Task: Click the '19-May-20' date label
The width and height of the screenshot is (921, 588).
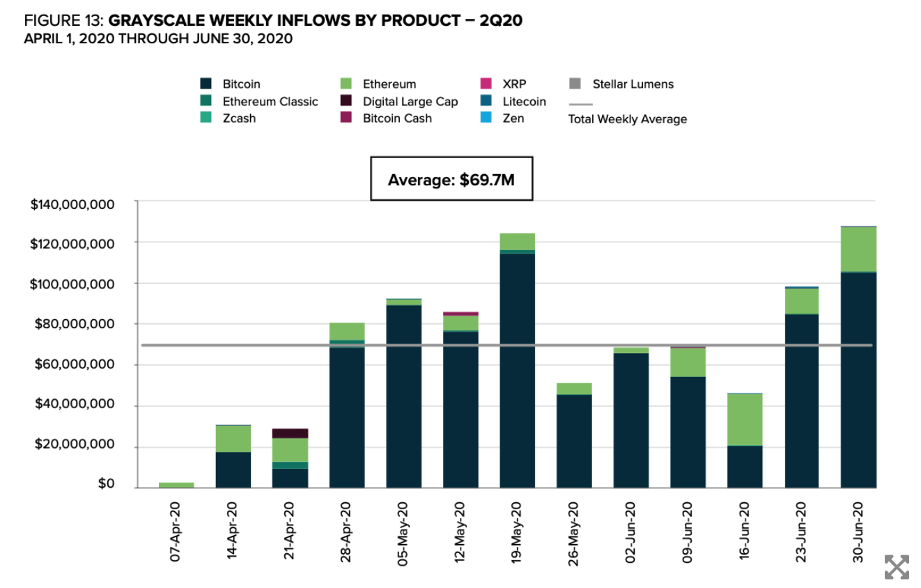Action: 518,533
